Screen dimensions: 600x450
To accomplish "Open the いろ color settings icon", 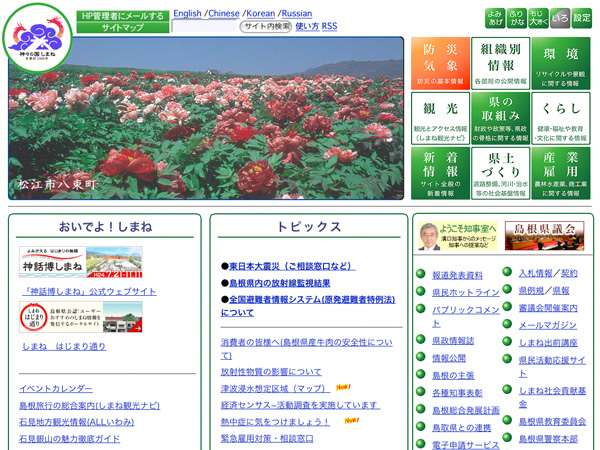I will [560, 17].
